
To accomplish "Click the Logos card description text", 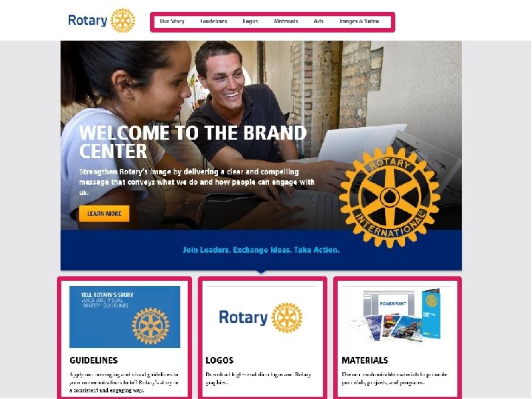I will [x=259, y=378].
